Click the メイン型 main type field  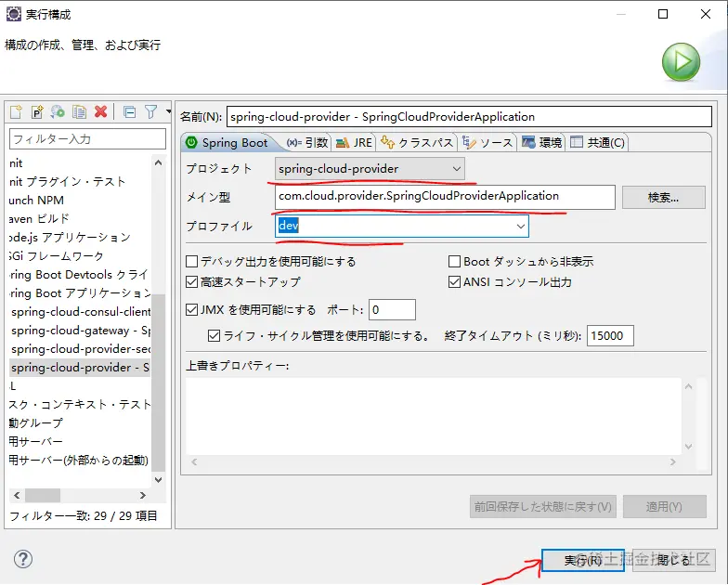tap(445, 197)
